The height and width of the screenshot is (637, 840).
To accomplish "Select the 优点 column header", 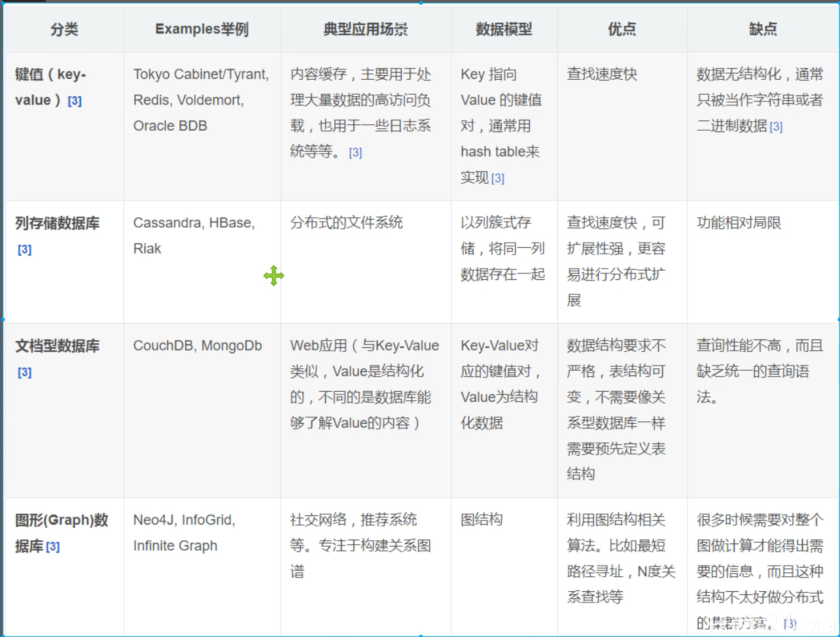I will point(622,29).
